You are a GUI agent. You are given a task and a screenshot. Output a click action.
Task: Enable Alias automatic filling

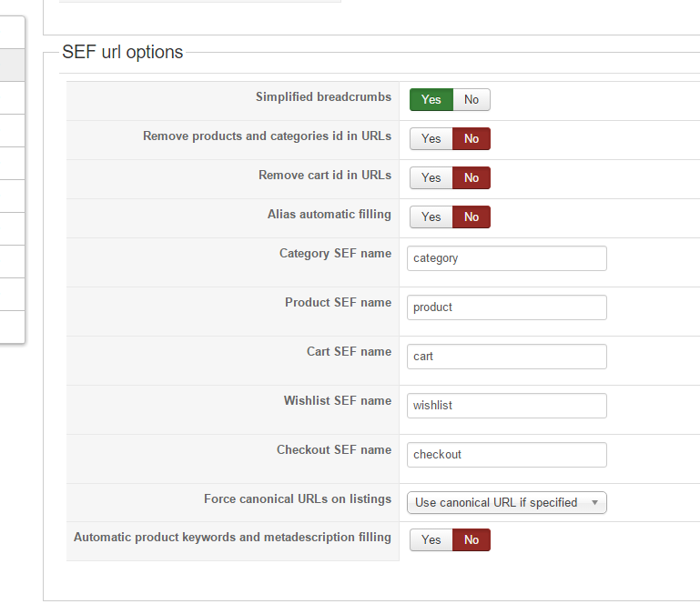pos(431,216)
